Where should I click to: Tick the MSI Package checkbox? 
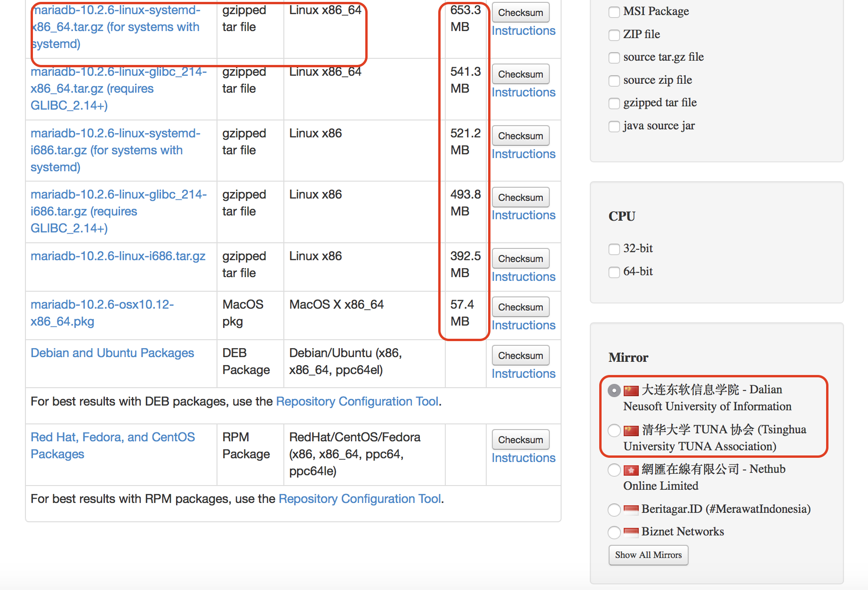pos(614,12)
